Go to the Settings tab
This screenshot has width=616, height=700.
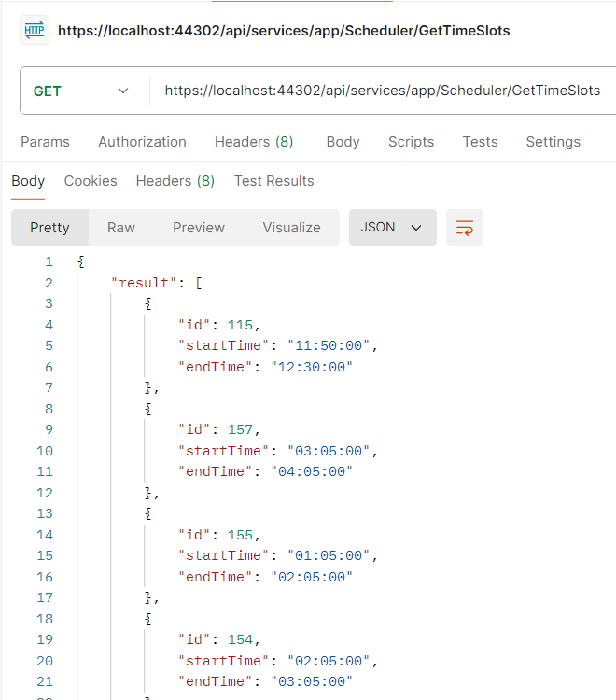point(553,142)
